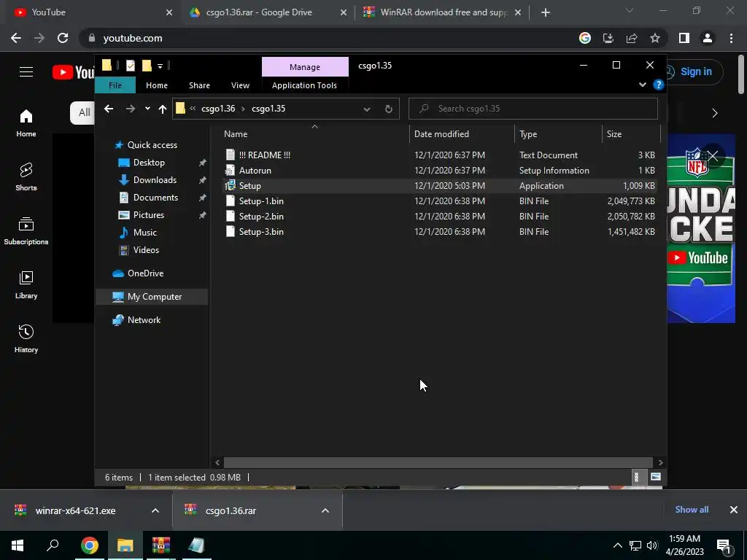Switch to the csgo1.36.rar Google Drive tab
Screen dimensions: 747x560
tap(259, 12)
